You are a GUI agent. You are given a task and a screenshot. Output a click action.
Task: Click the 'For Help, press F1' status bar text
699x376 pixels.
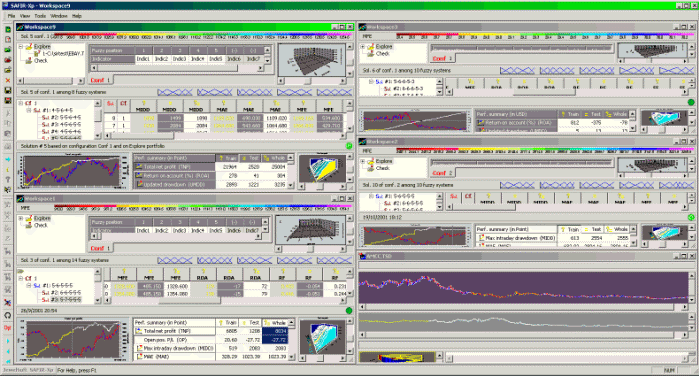pos(77,370)
